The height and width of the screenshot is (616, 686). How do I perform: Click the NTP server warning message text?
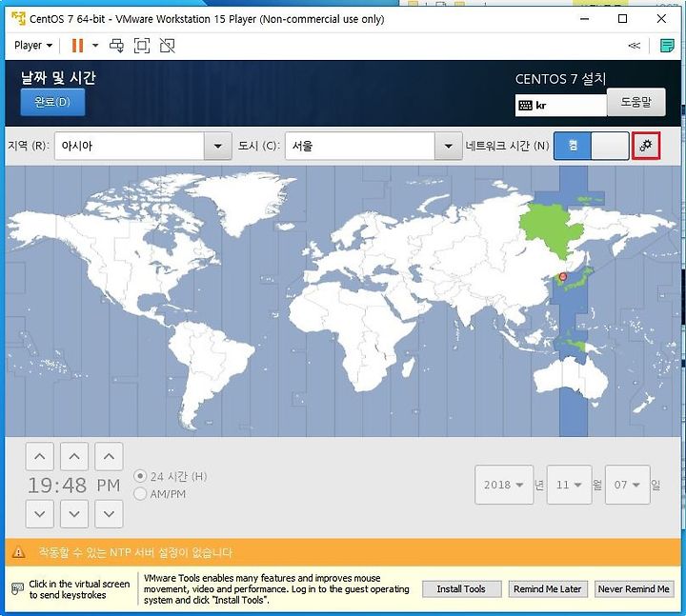[x=135, y=552]
